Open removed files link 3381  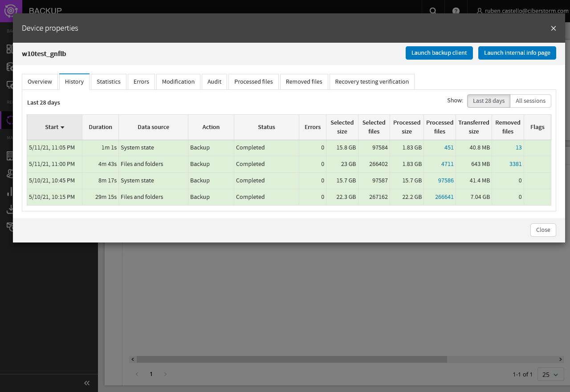pyautogui.click(x=515, y=164)
